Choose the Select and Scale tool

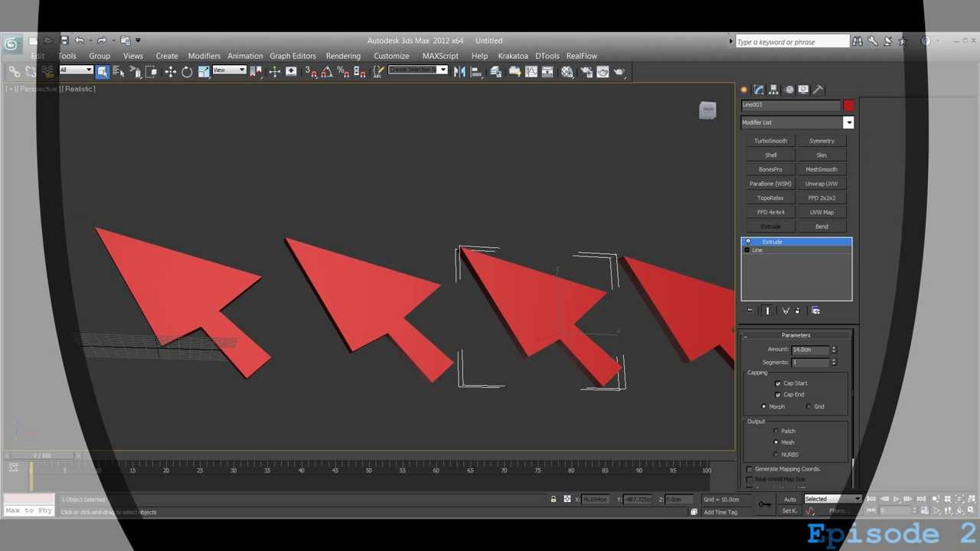click(204, 71)
